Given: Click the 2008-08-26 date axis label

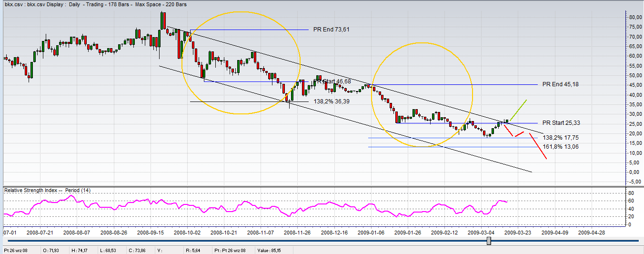Looking at the screenshot, I should coord(113,233).
